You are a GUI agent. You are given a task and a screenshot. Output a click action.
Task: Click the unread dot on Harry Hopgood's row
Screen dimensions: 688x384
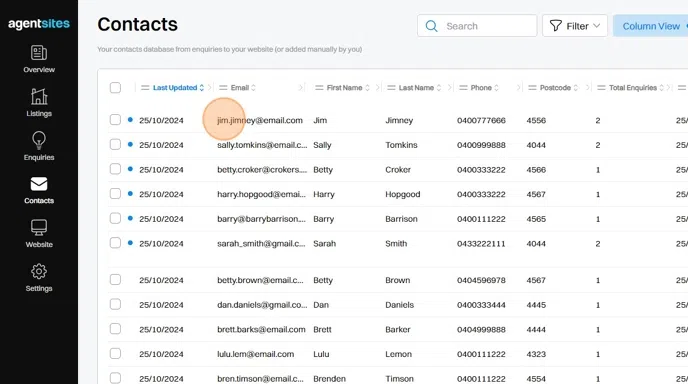coord(130,193)
